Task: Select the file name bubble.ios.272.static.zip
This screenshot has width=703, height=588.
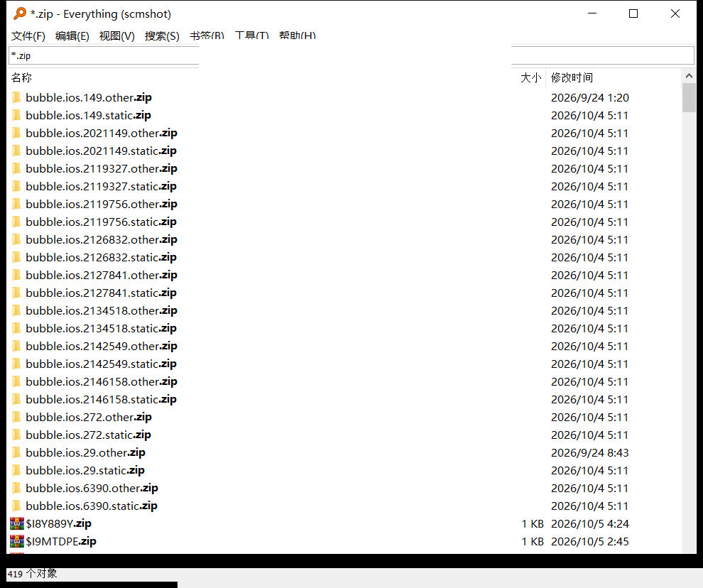Action: (x=88, y=435)
